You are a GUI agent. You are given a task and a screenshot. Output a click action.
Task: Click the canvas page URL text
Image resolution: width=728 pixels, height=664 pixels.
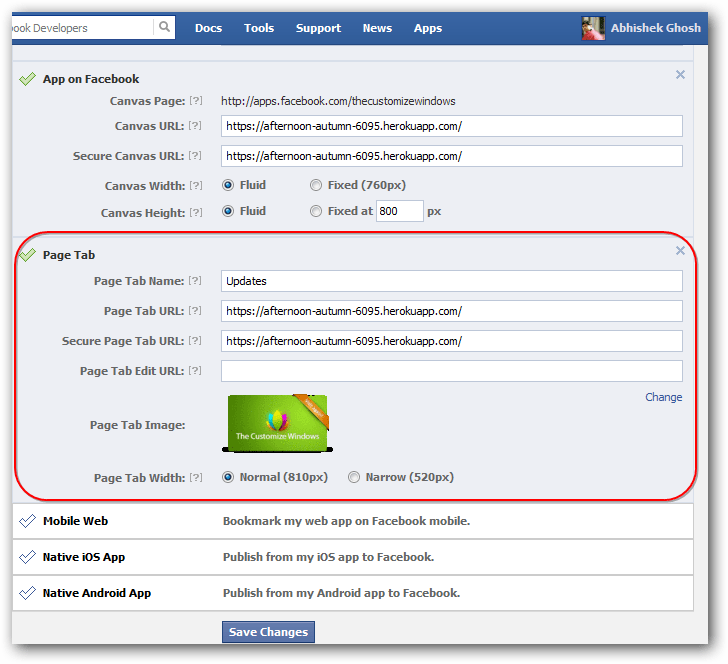338,101
